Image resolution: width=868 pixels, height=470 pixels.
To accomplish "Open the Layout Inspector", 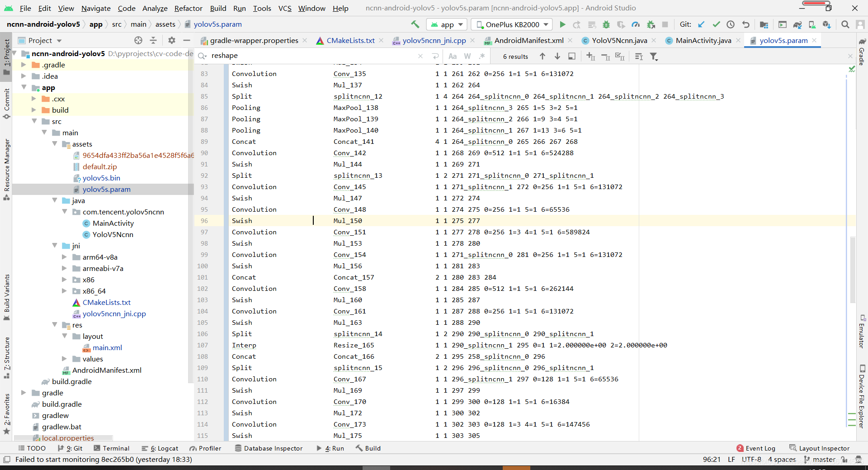I will click(x=820, y=448).
